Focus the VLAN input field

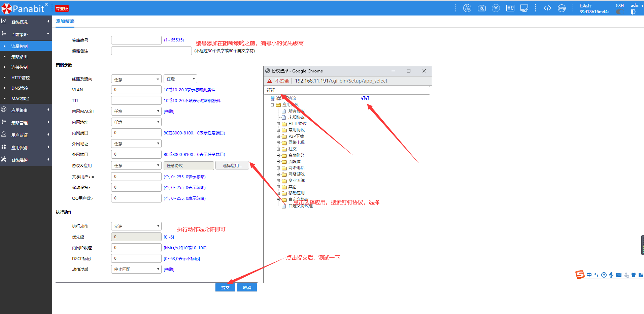136,90
